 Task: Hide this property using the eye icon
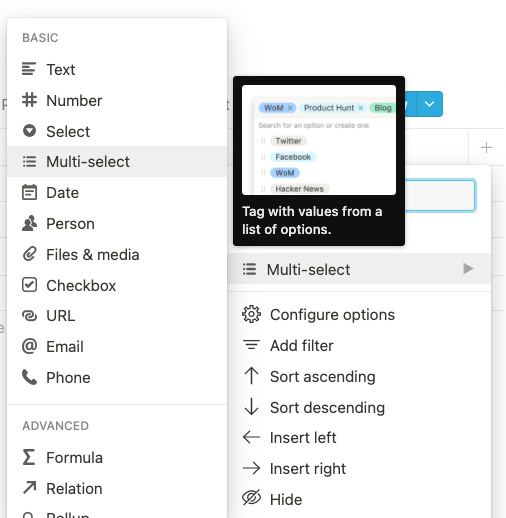coord(251,498)
